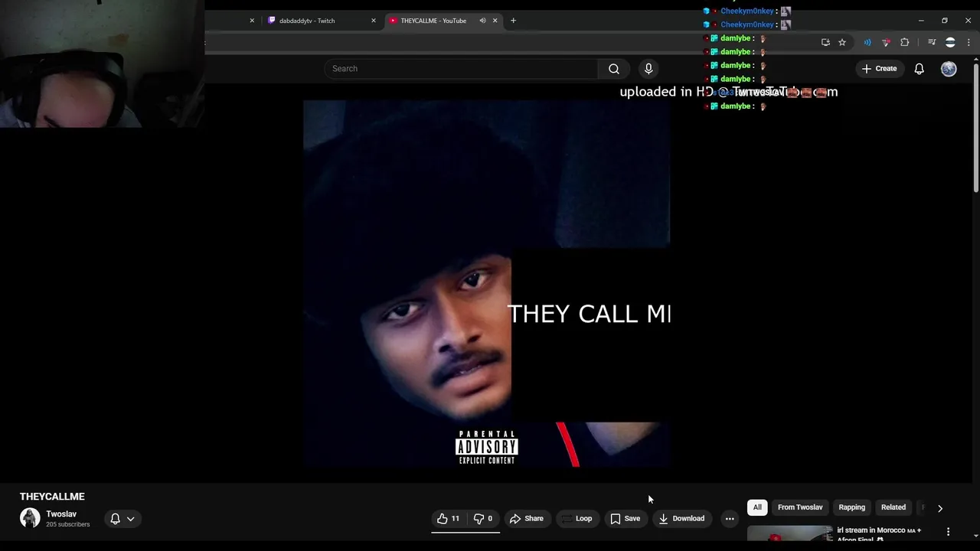
Task: Open the browser profile icon
Action: tap(950, 42)
